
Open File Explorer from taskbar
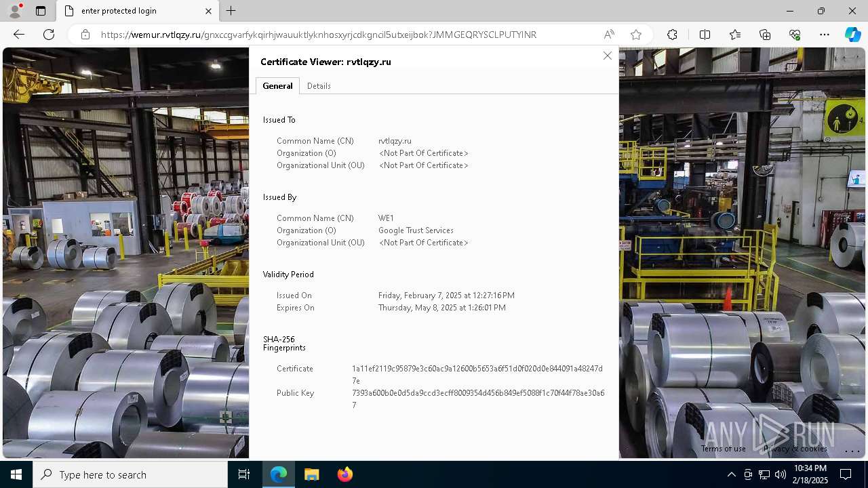pyautogui.click(x=312, y=474)
